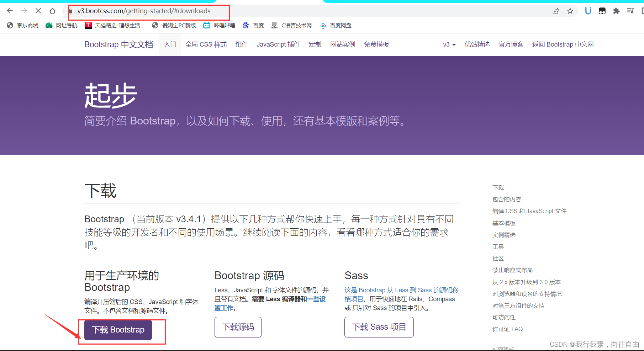Click the back navigation arrow
644x351 pixels.
coord(10,11)
